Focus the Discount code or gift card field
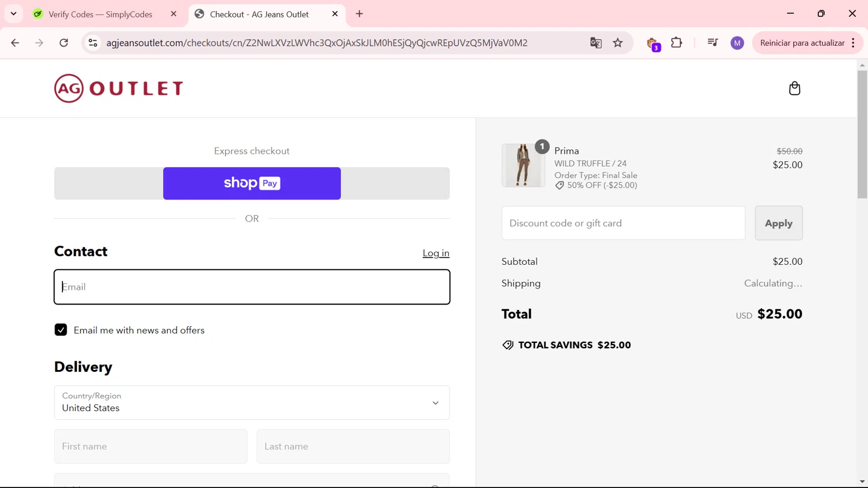 coord(623,223)
